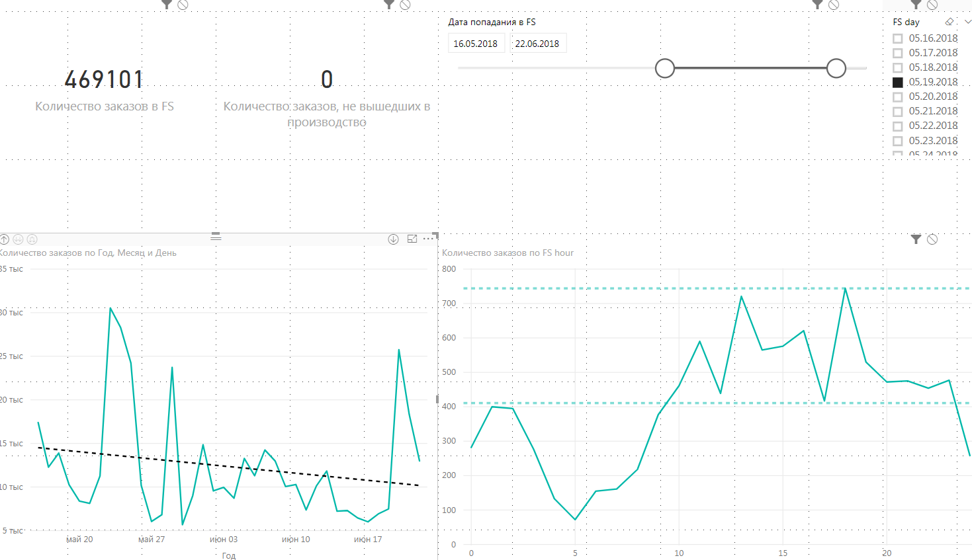Check the 05.17.2018 checkbox
Screen dimensions: 972x560
click(x=898, y=53)
